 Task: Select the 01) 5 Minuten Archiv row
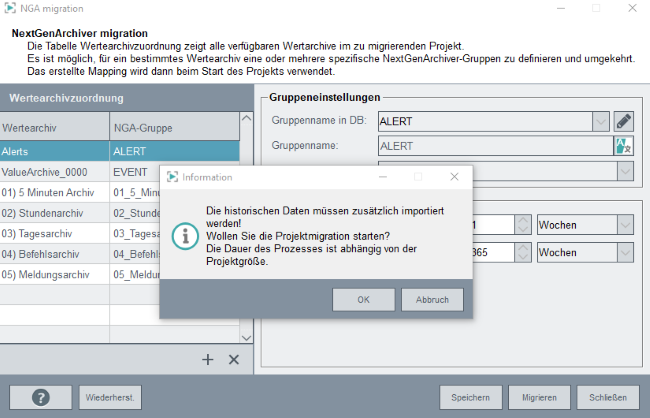point(80,192)
